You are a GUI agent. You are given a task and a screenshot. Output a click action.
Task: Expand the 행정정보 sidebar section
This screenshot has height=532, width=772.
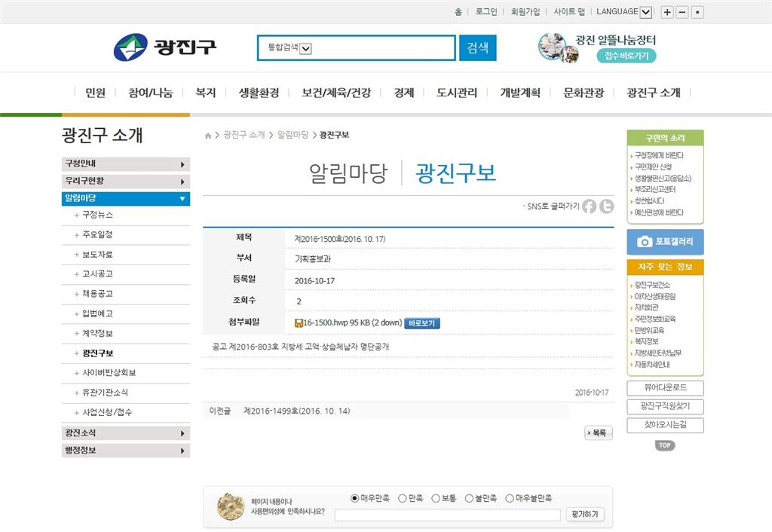[125, 450]
